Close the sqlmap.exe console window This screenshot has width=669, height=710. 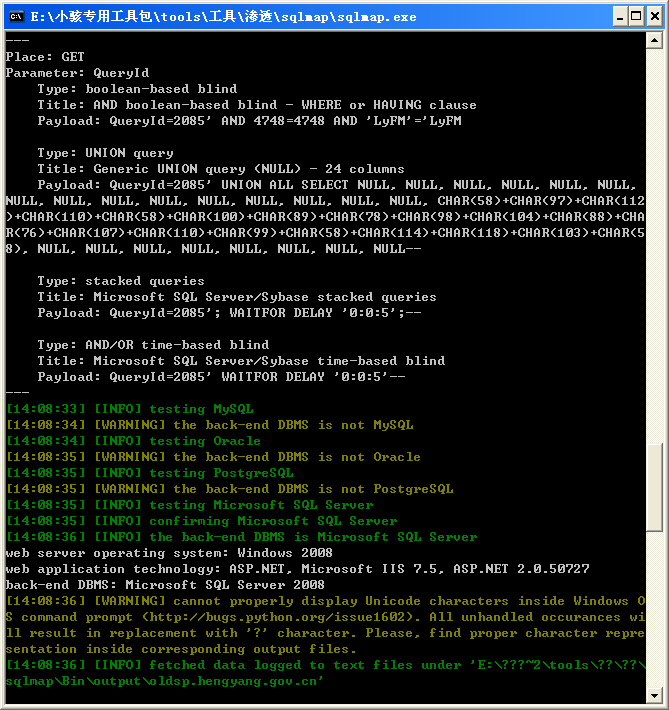coord(655,17)
